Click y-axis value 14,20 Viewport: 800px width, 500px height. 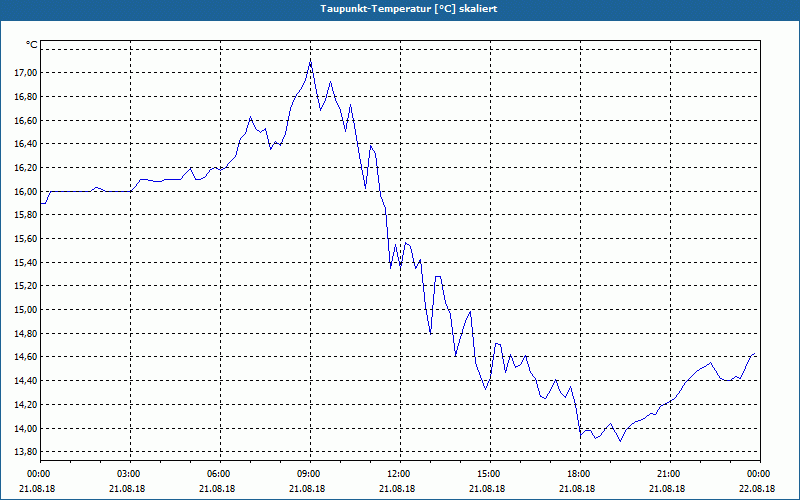pyautogui.click(x=27, y=405)
